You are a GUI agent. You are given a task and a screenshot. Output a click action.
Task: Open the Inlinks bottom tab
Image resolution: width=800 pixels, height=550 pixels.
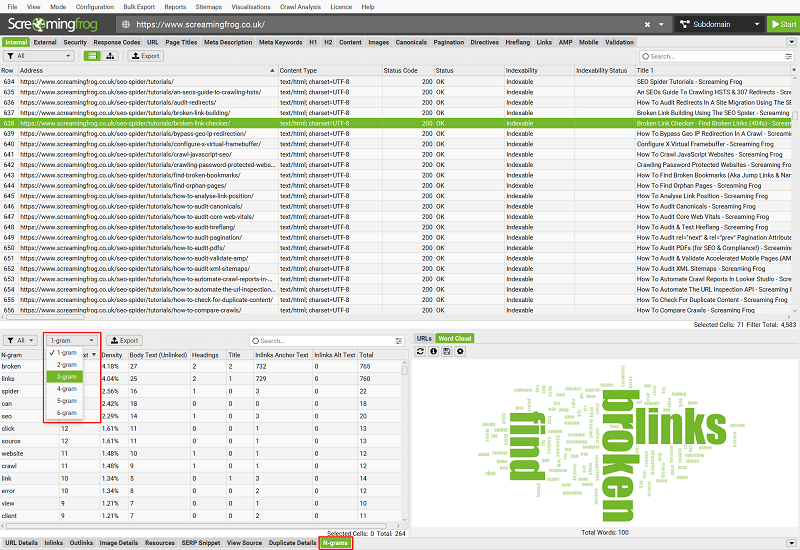coord(53,543)
